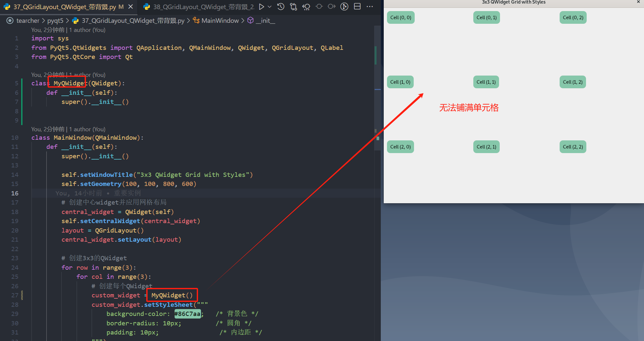Go to the previous change icon
The height and width of the screenshot is (341, 644).
coord(319,7)
